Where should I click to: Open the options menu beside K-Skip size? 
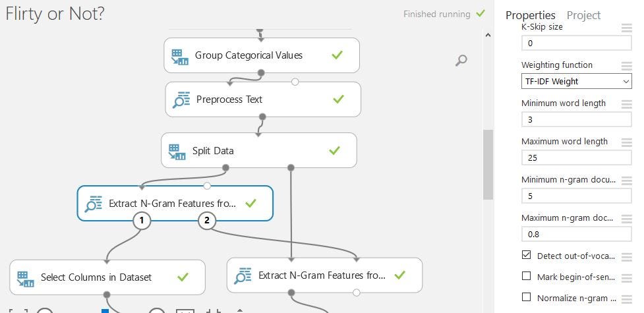tap(626, 28)
